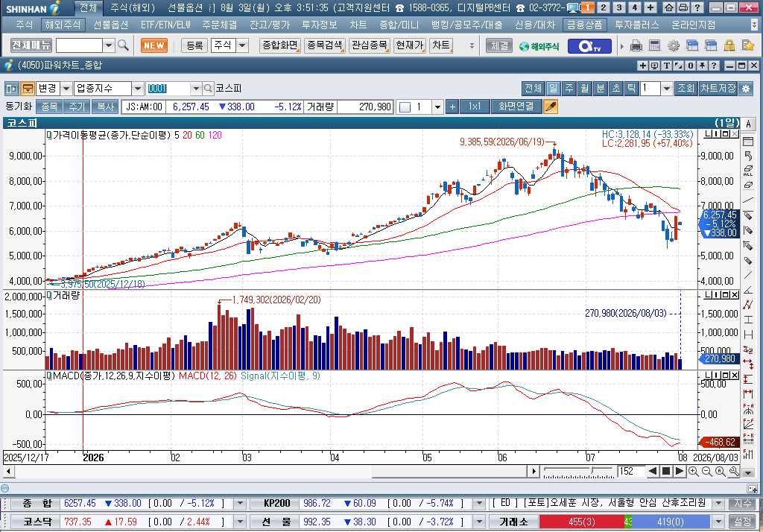Open the news ticker dropdown arrow
Image resolution: width=763 pixels, height=532 pixels.
tap(719, 504)
